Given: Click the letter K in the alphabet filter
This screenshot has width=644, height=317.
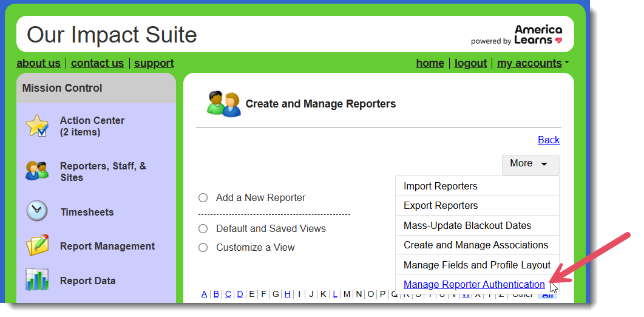Looking at the screenshot, I should 324,294.
